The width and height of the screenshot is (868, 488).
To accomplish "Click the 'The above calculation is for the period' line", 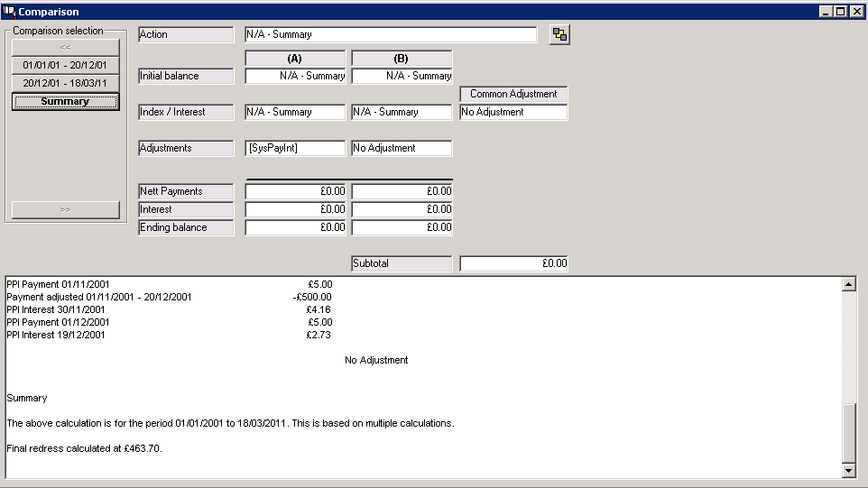I will (230, 423).
